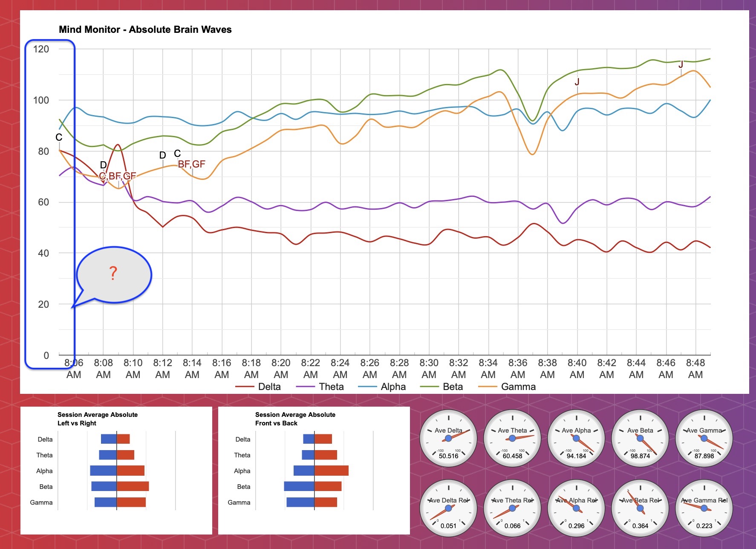Select the Session Average Absolute Front vs Back title
Viewport: 756px width, 549px height.
[x=295, y=419]
